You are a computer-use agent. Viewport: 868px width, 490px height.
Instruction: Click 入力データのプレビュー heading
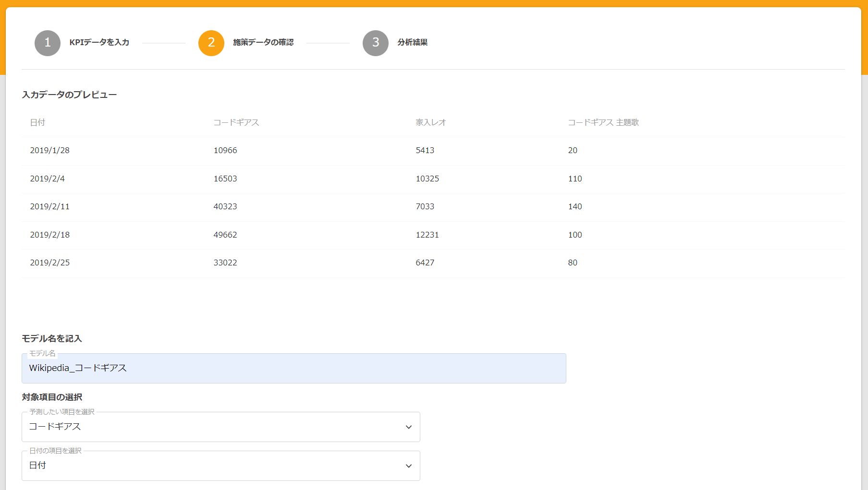[x=69, y=95]
